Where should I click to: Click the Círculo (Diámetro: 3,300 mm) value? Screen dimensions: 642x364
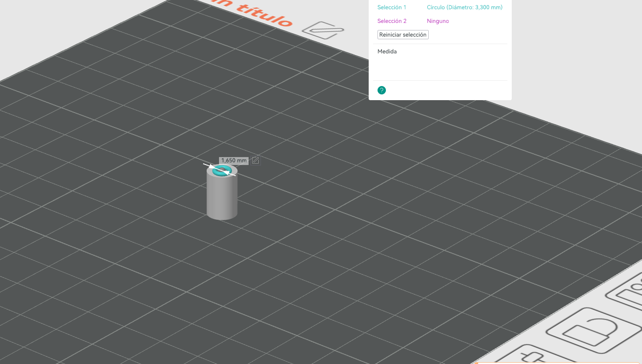pyautogui.click(x=465, y=8)
